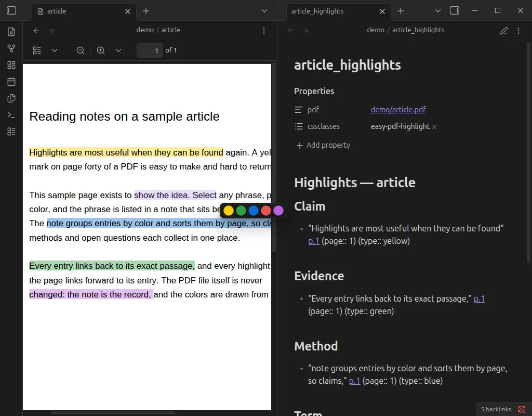Open quick switcher file search icon
The image size is (532, 416).
click(x=11, y=32)
